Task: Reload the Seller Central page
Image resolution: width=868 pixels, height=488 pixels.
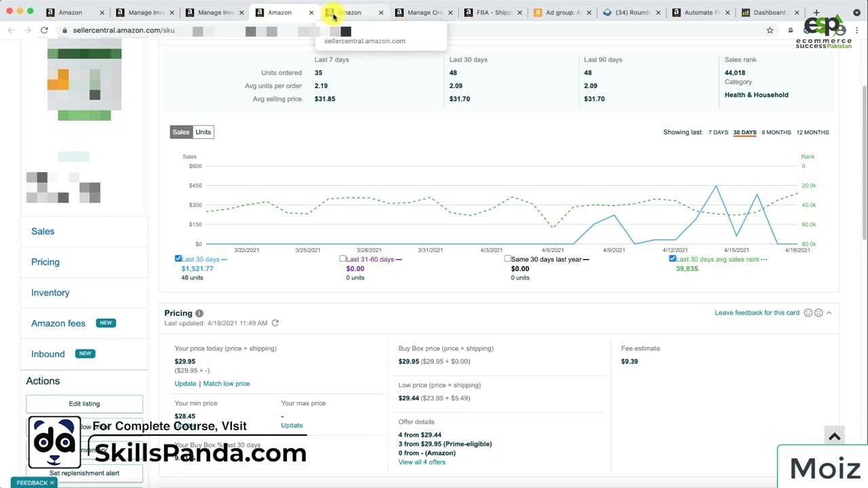Action: (44, 30)
